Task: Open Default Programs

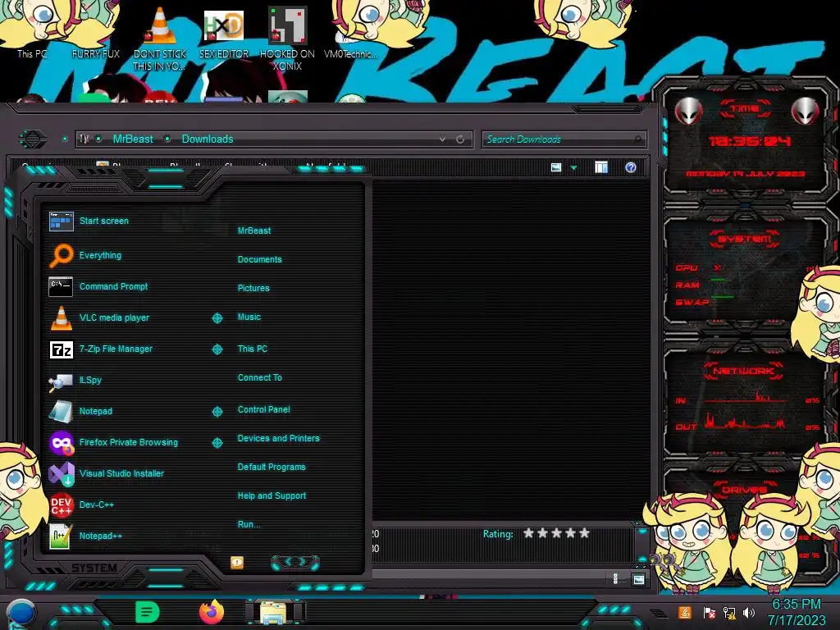Action: (x=272, y=467)
